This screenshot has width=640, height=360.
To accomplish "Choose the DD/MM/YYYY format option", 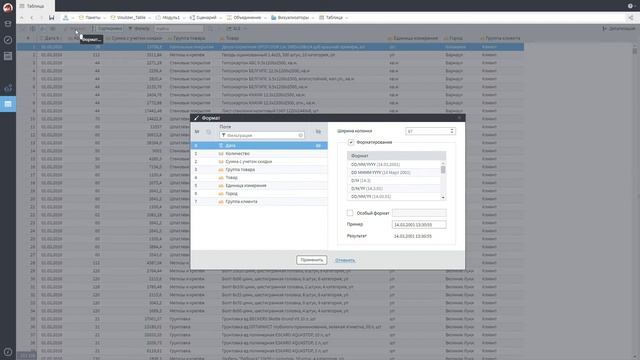I will tap(394, 164).
